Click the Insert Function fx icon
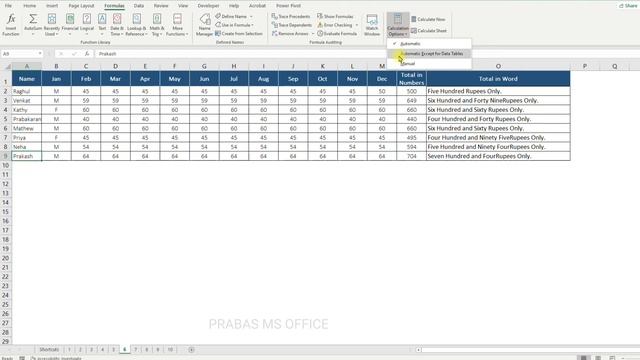640x360 pixels. 11,19
